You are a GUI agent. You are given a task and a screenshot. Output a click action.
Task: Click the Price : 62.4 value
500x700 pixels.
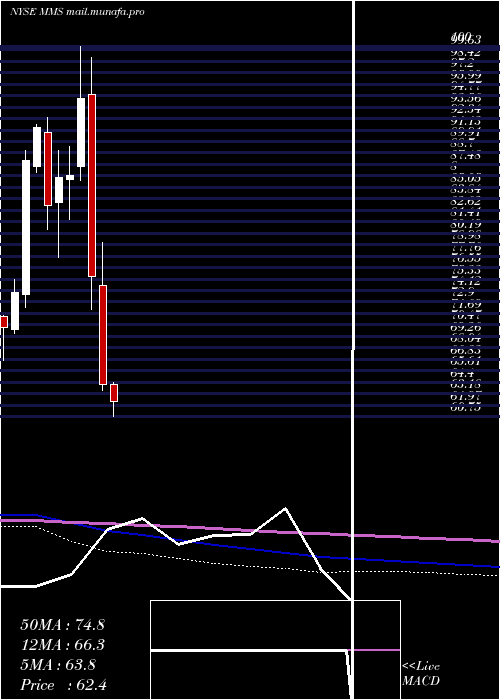(63, 685)
